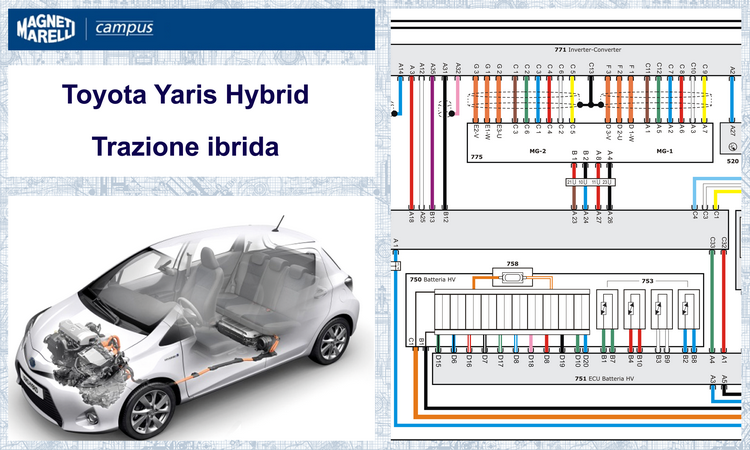Click pin label 'C11' on the inverter
This screenshot has height=450, width=750.
[x=648, y=68]
